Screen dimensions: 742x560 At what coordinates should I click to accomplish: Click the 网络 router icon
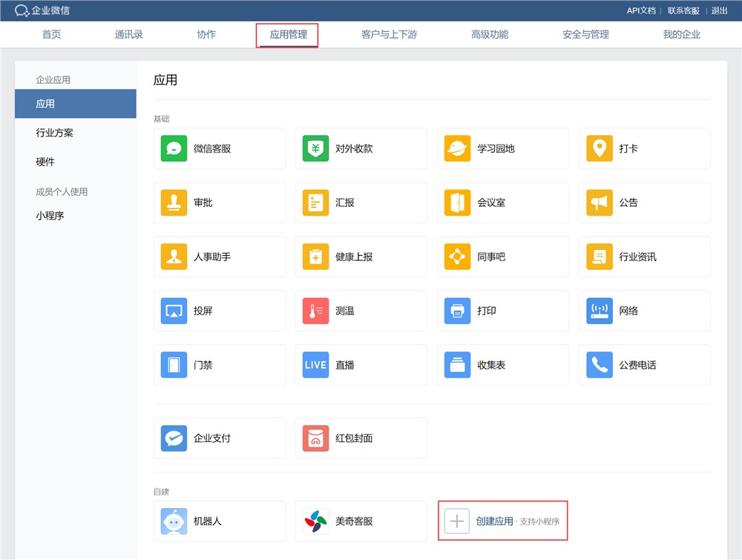pos(600,311)
